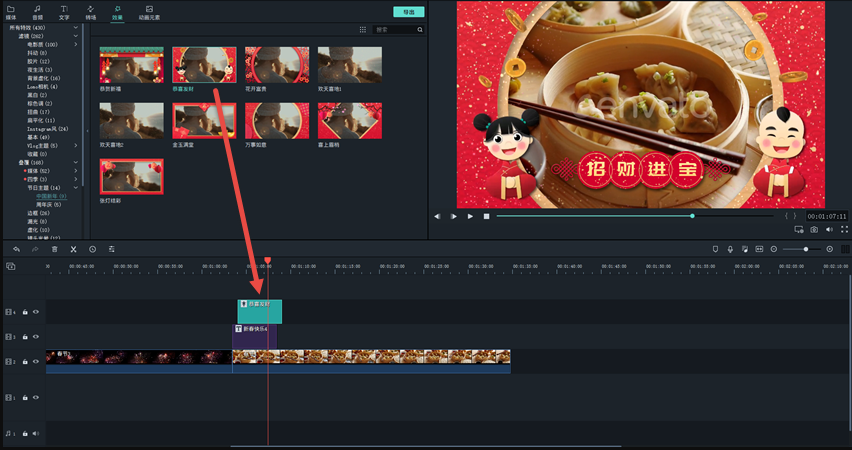Click the 导出 export button
The height and width of the screenshot is (450, 852).
coord(409,12)
